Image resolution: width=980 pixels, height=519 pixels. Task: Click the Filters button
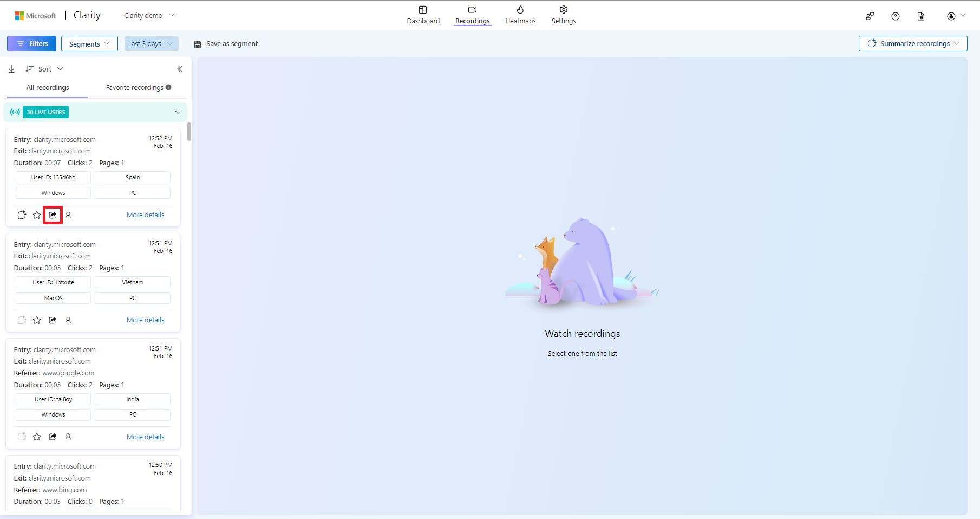31,43
